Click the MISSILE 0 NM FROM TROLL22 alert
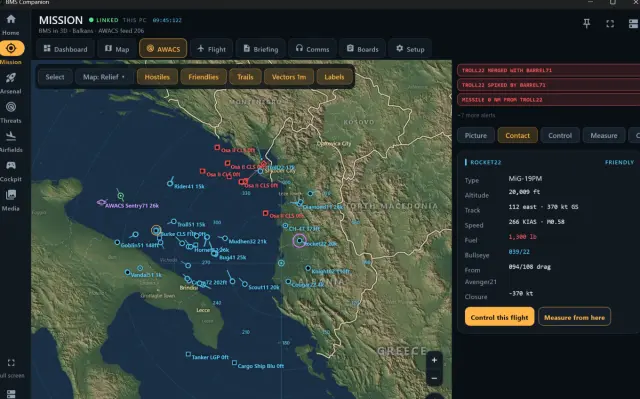This screenshot has height=399, width=640. tap(549, 100)
